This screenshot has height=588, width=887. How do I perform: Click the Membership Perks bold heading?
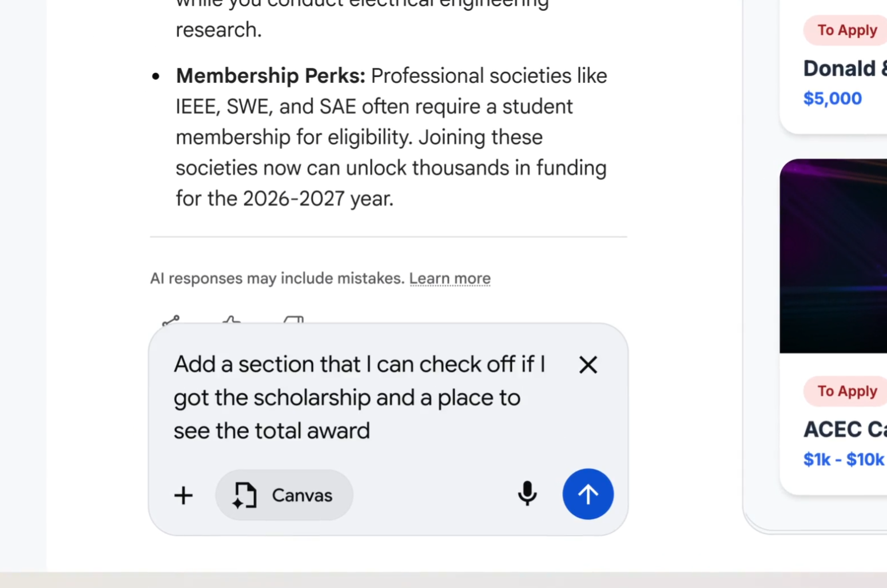271,76
